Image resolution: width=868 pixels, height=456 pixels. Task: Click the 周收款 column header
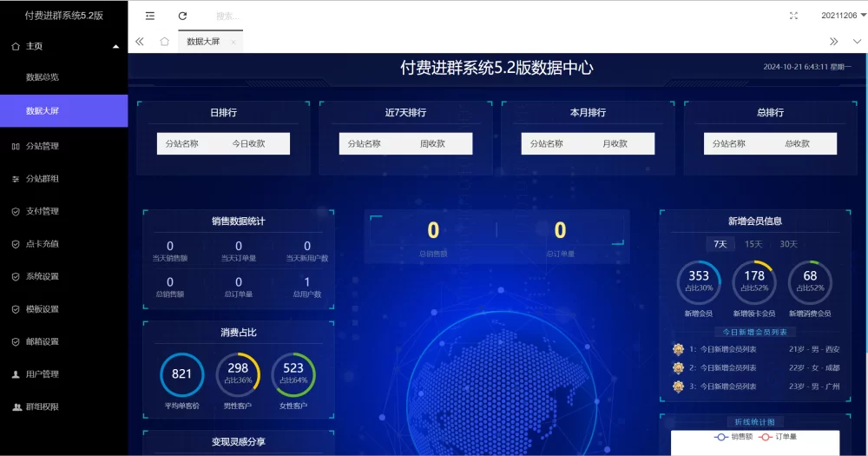point(432,143)
